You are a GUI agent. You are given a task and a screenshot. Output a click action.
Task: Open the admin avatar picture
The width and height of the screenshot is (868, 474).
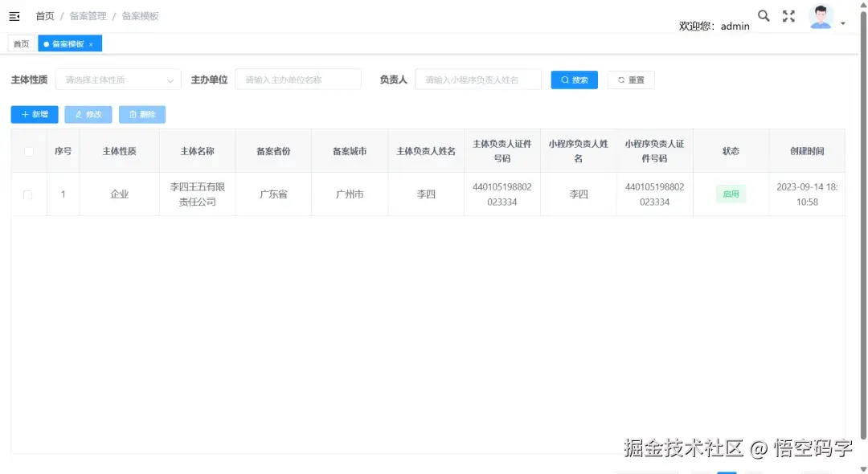click(x=820, y=15)
